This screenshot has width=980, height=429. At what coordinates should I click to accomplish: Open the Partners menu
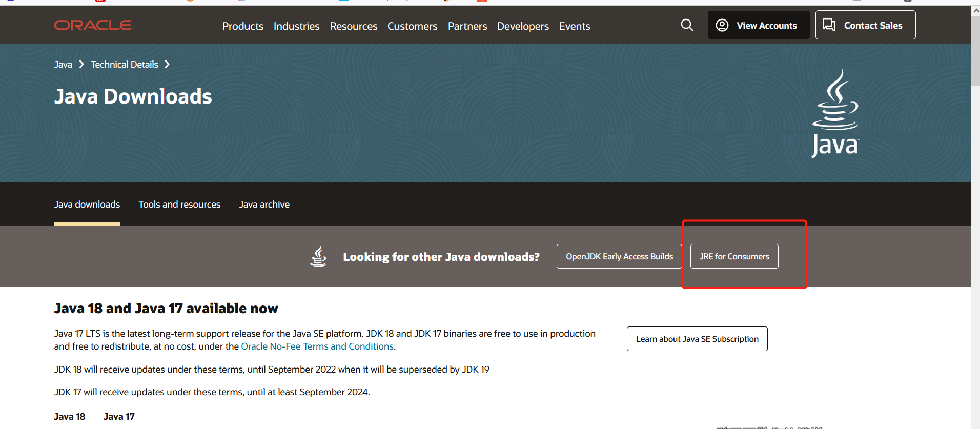click(467, 26)
